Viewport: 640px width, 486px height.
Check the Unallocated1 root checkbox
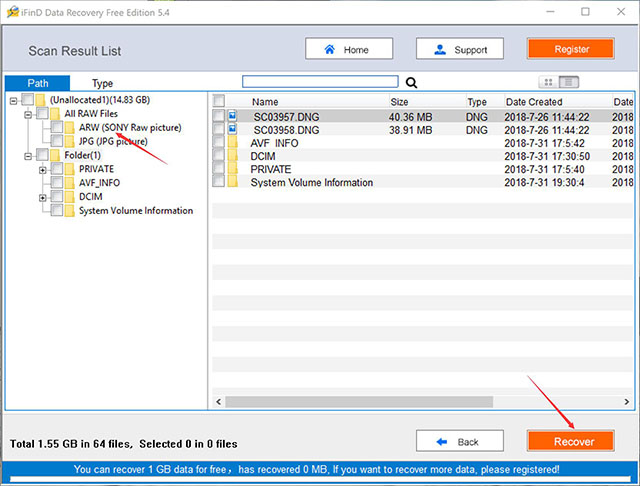click(x=28, y=100)
